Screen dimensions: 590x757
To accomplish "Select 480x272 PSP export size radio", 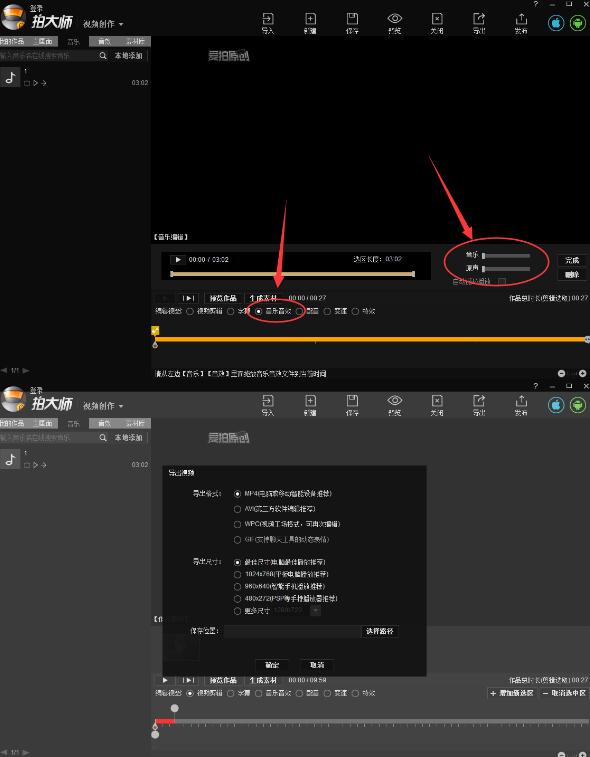I will pos(237,599).
